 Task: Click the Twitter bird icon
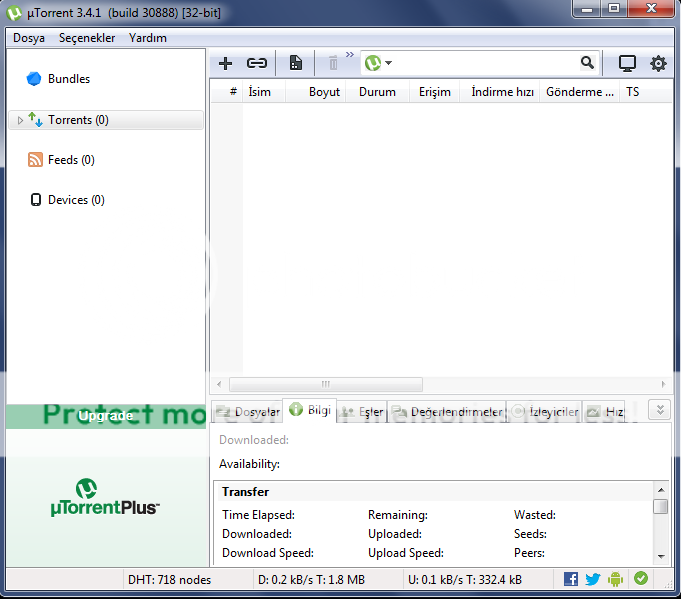(x=593, y=579)
